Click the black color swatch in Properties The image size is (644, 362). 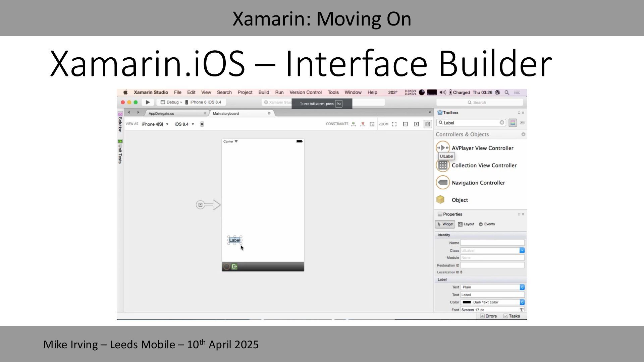[x=467, y=302]
